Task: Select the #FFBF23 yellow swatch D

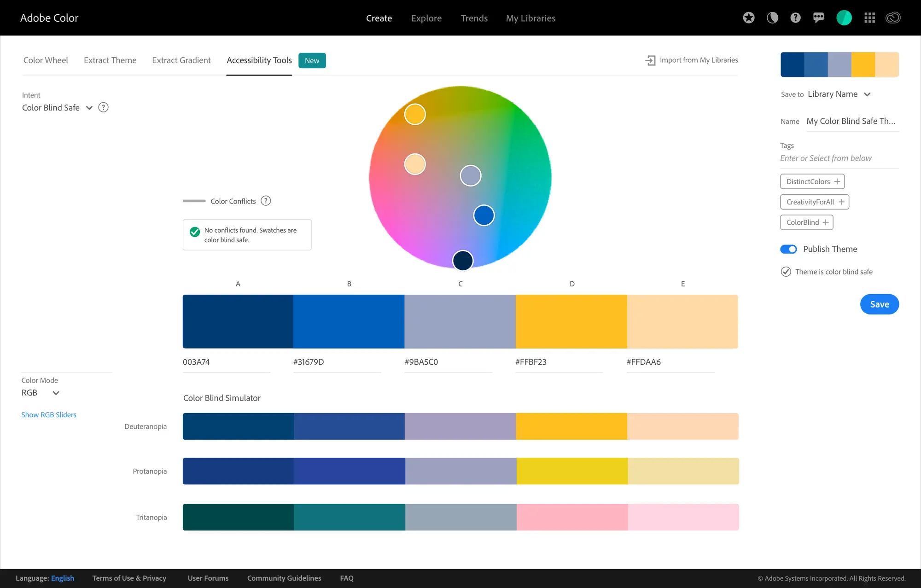Action: click(x=571, y=321)
